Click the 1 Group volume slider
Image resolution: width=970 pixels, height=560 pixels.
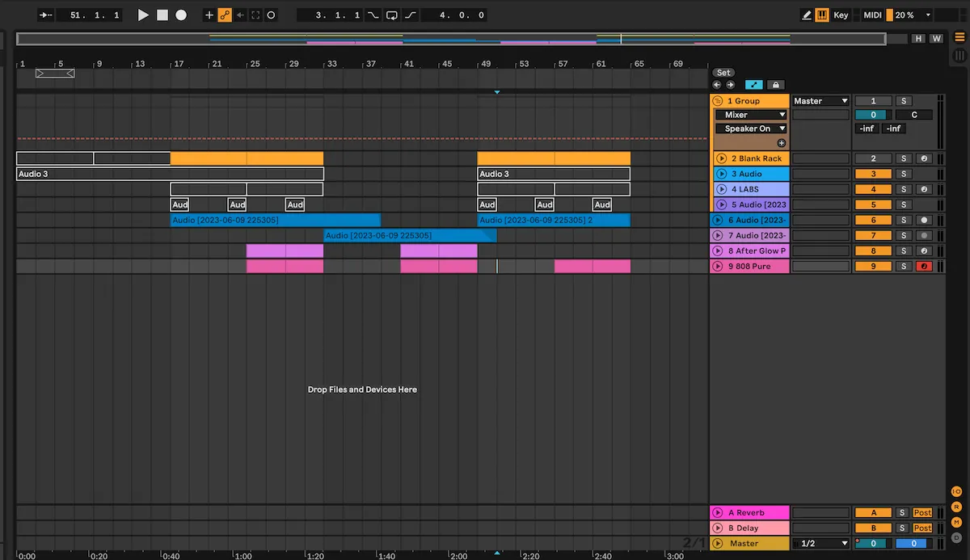click(873, 115)
